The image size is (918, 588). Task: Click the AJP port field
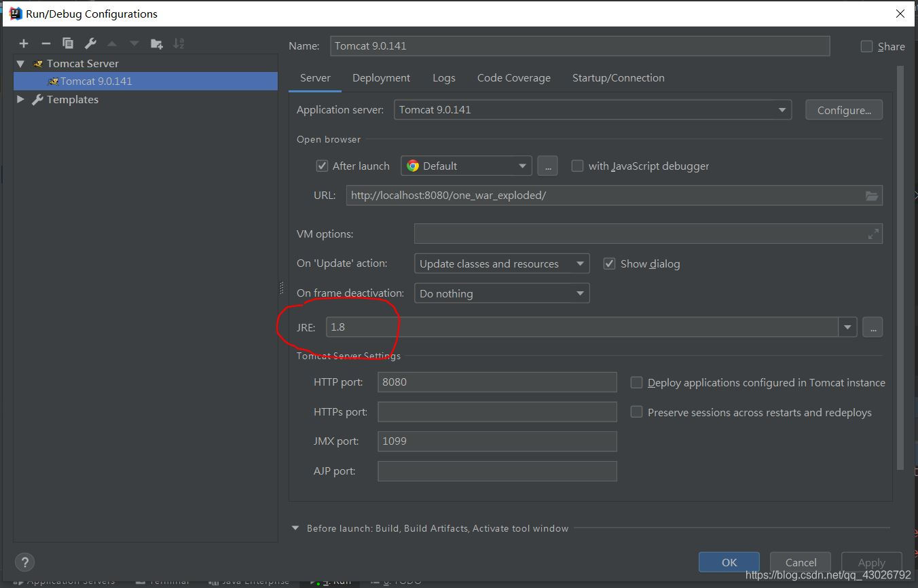(x=497, y=471)
